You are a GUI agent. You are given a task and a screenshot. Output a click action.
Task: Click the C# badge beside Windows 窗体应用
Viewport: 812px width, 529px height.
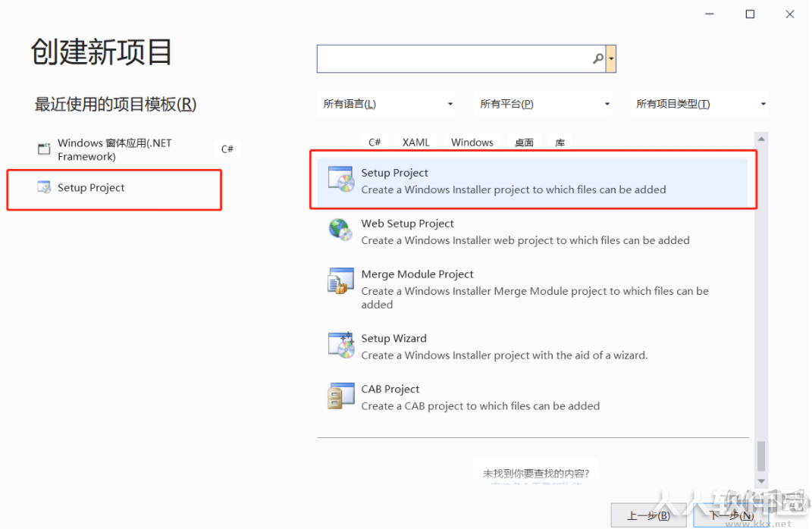[x=227, y=149]
